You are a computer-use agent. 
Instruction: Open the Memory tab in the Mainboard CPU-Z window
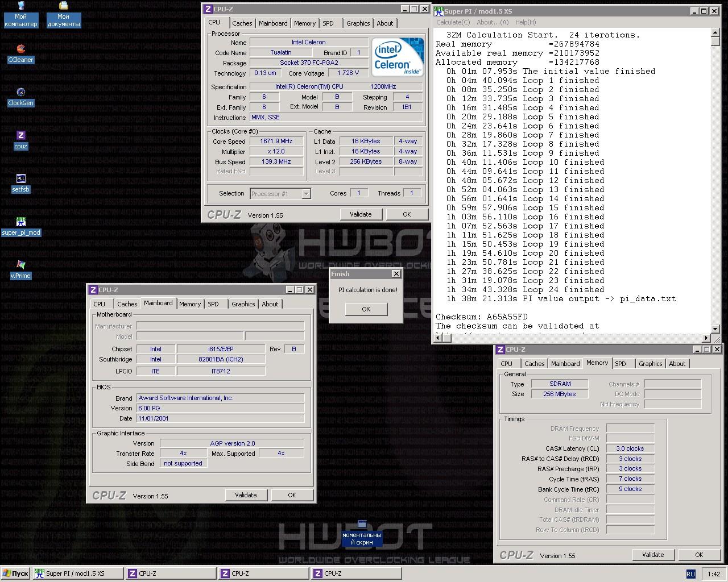pos(190,304)
